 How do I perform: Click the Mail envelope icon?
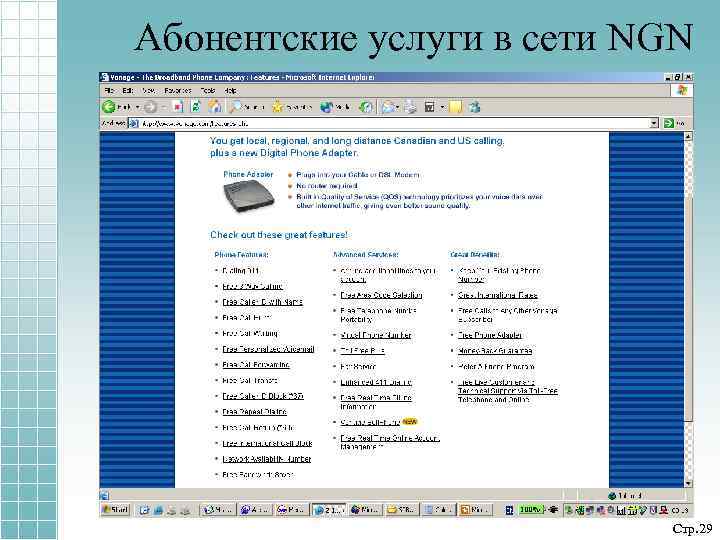(388, 107)
